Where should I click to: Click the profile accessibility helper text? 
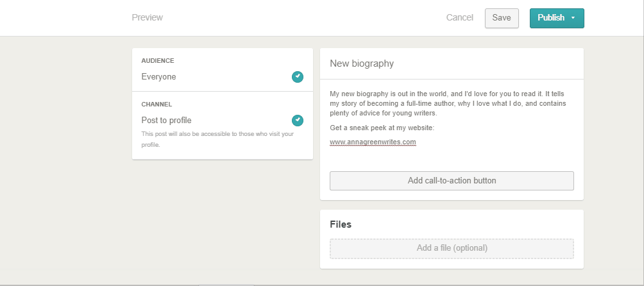(217, 139)
